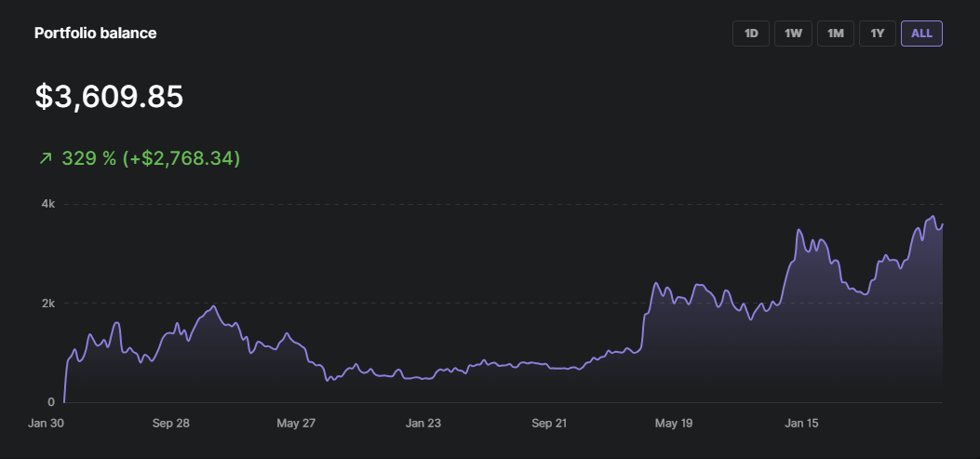Show the 1Y chart range
980x459 pixels.
click(877, 34)
